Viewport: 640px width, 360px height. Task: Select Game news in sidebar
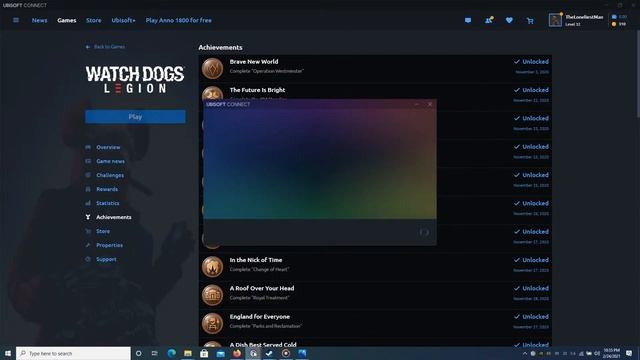click(x=111, y=161)
